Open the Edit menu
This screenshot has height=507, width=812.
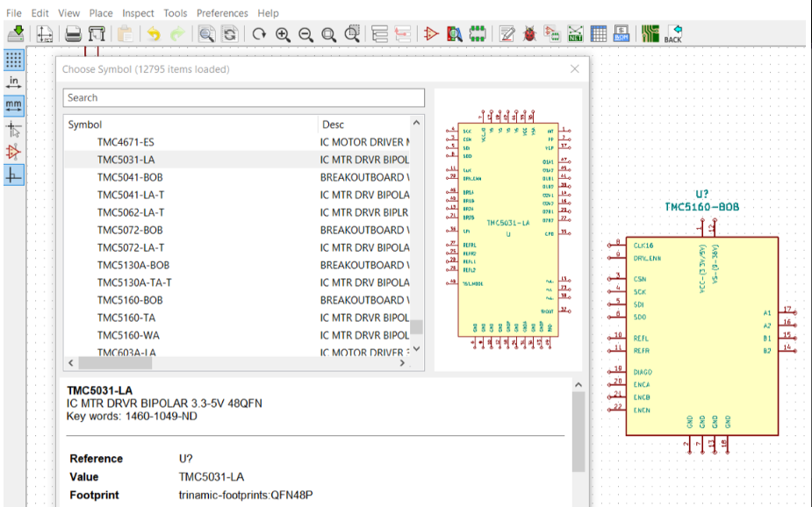[x=40, y=13]
